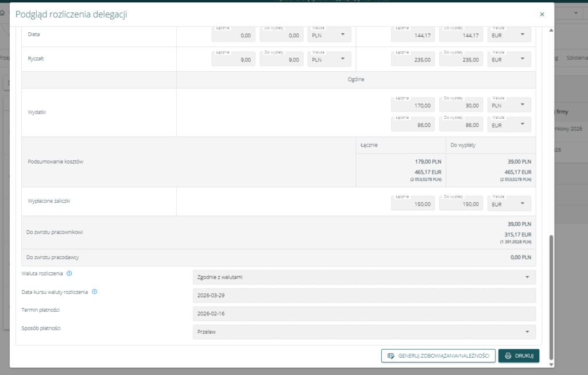Click the Termin płatności date field
Image resolution: width=588 pixels, height=375 pixels.
tap(364, 314)
